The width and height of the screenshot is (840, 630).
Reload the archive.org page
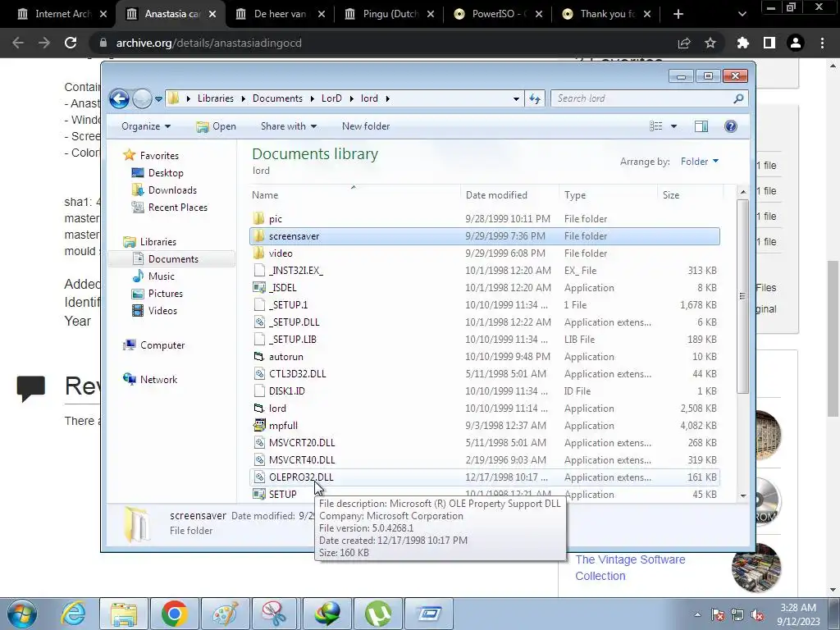[x=71, y=43]
